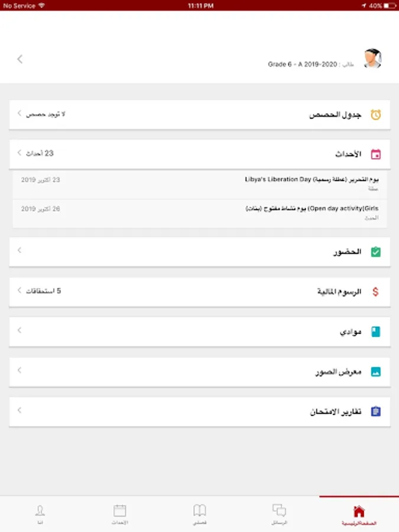Open the person profile bottom tab
Image resolution: width=399 pixels, height=532 pixels.
tap(40, 514)
